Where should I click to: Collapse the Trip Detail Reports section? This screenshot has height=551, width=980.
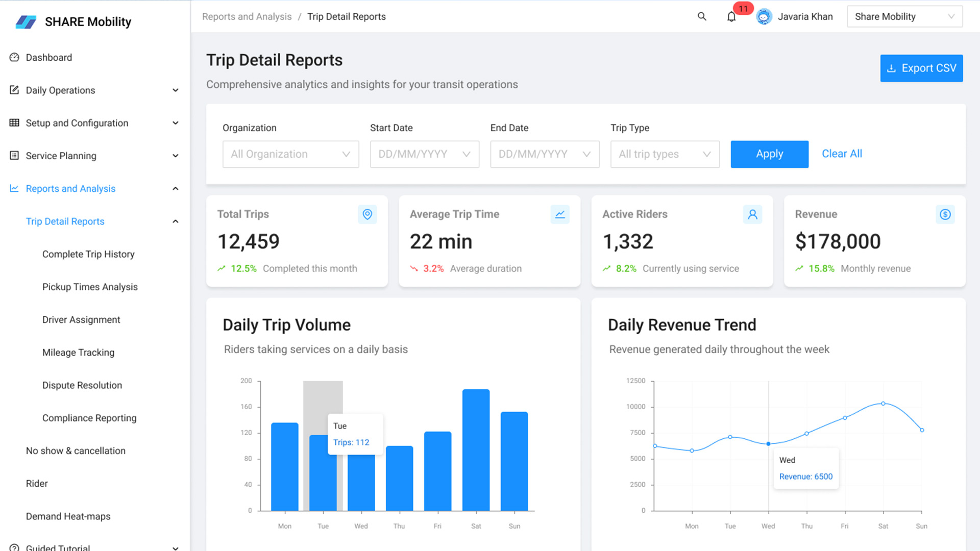tap(176, 221)
